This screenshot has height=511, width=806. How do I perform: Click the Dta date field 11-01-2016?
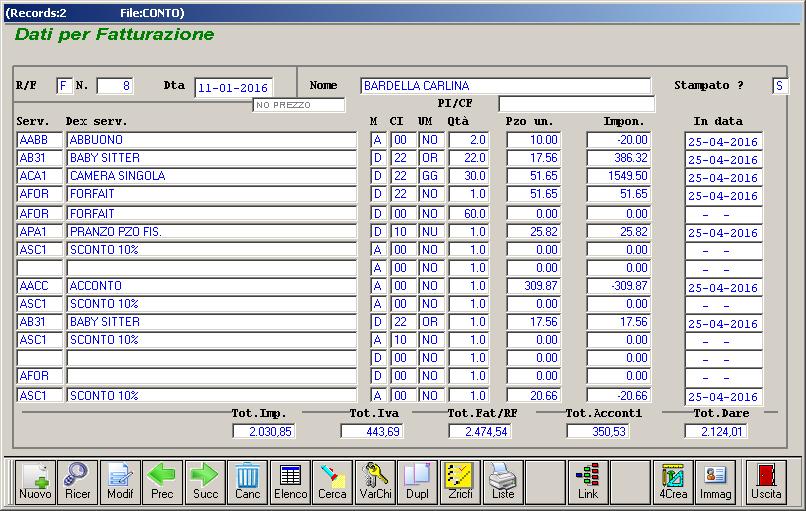click(233, 88)
